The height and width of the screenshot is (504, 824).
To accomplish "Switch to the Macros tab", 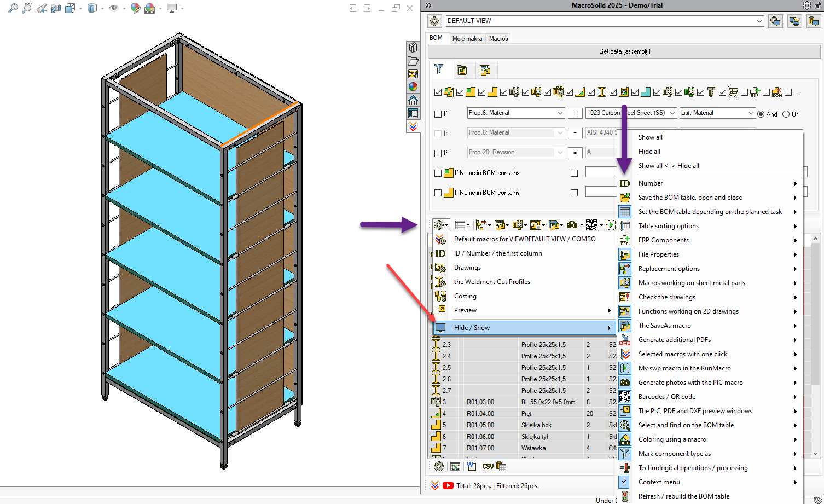I will (498, 39).
